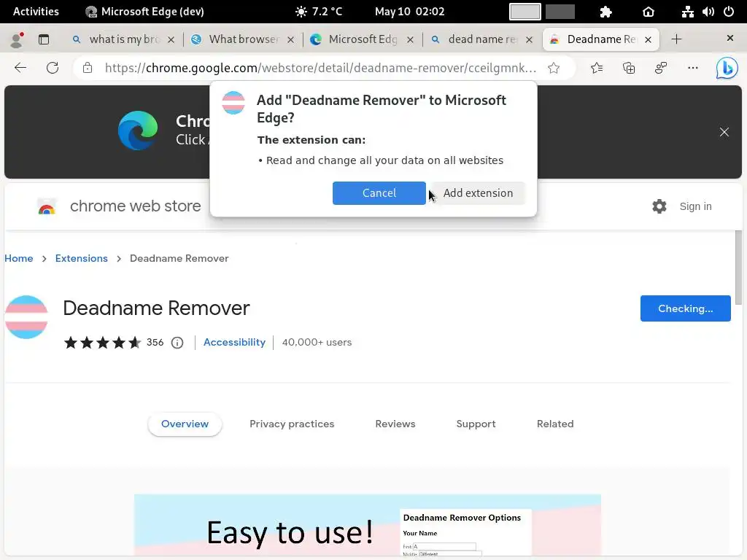
Task: Click the page vertical scrollbar
Action: tap(738, 267)
